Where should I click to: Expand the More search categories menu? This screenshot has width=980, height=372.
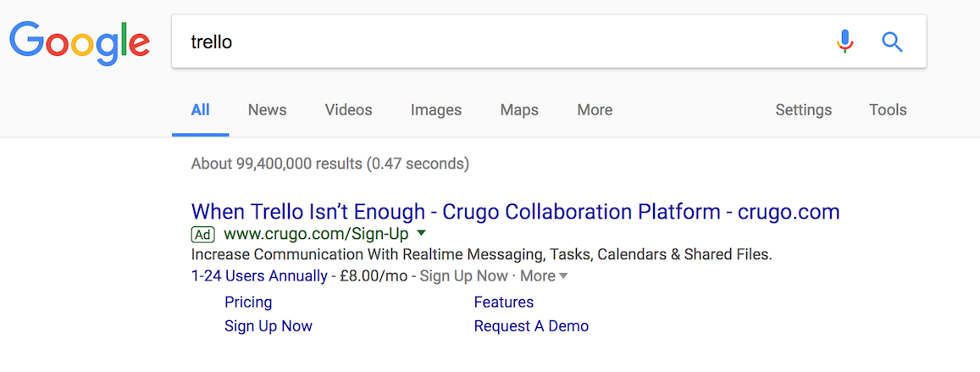click(595, 110)
